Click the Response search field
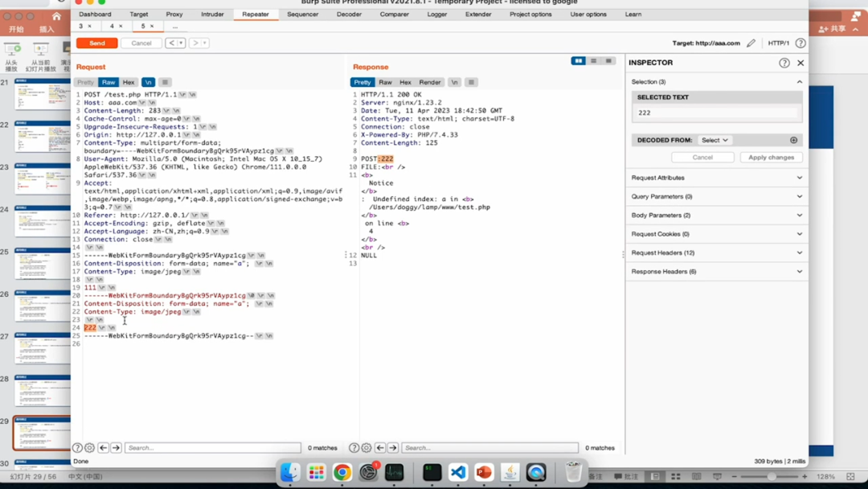The width and height of the screenshot is (868, 489). [x=490, y=447]
